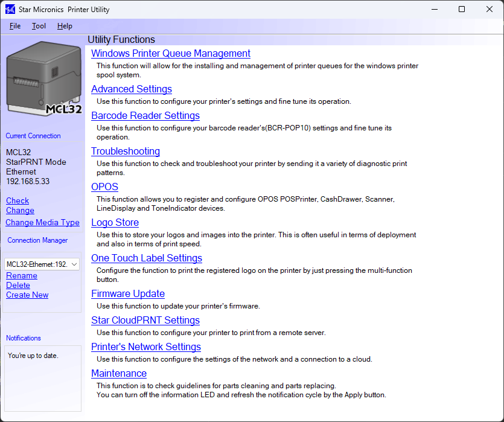Viewport: 504px width, 422px height.
Task: Open Firmware Update
Action: point(128,294)
